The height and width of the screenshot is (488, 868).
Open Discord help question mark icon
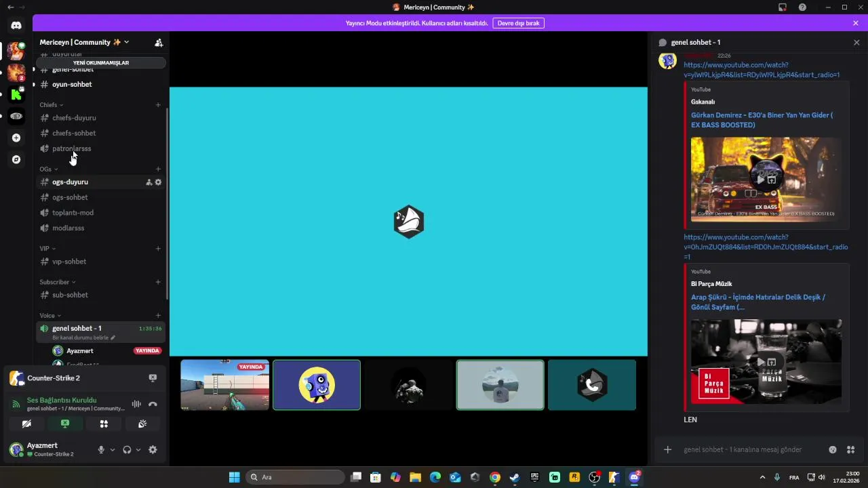(x=802, y=7)
